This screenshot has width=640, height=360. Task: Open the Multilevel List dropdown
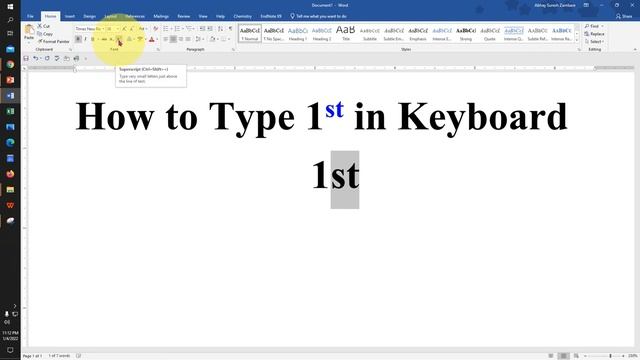coord(190,29)
